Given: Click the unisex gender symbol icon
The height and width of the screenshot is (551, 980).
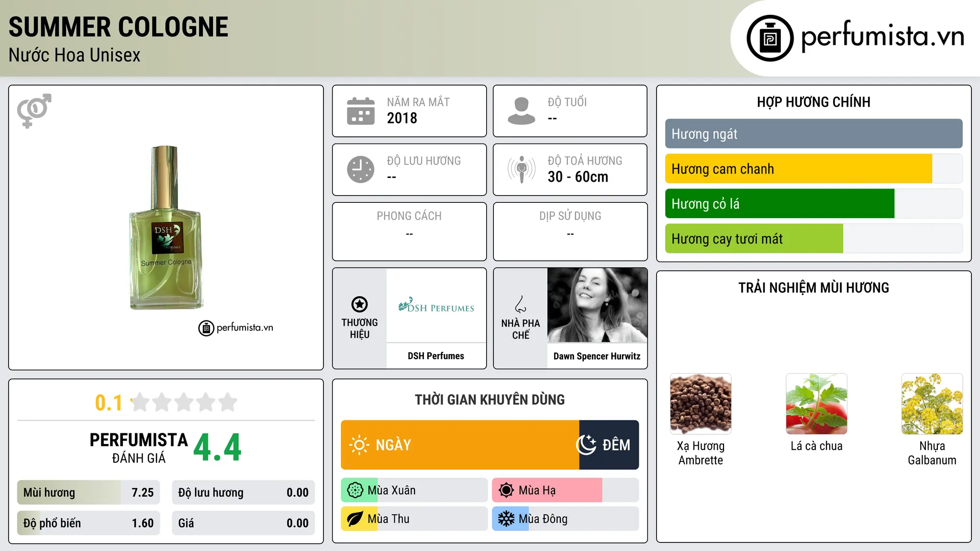Looking at the screenshot, I should (x=34, y=110).
